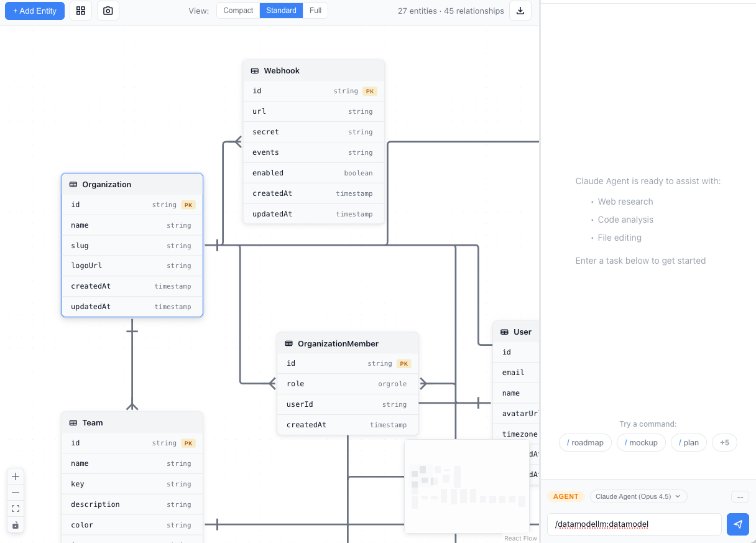Send the message with paper plane button
Screen dimensions: 756x543
pyautogui.click(x=737, y=524)
